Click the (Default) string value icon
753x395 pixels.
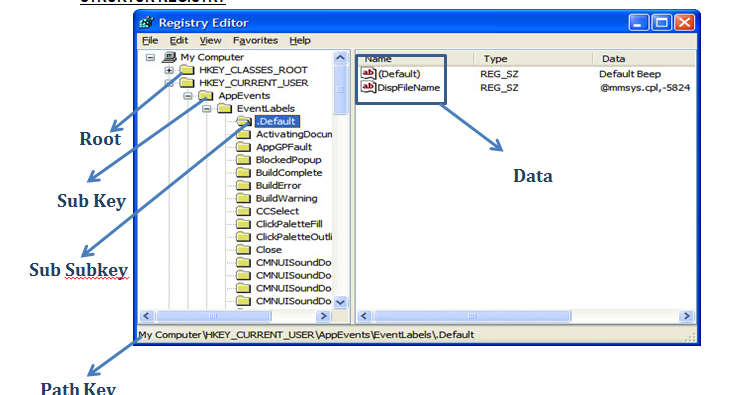pos(368,73)
